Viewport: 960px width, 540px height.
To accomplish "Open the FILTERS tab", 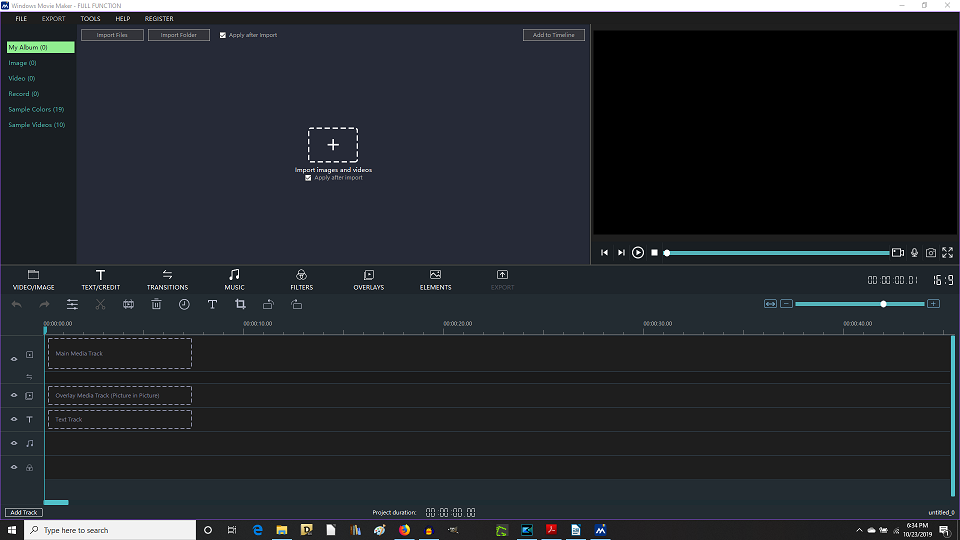I will [301, 280].
